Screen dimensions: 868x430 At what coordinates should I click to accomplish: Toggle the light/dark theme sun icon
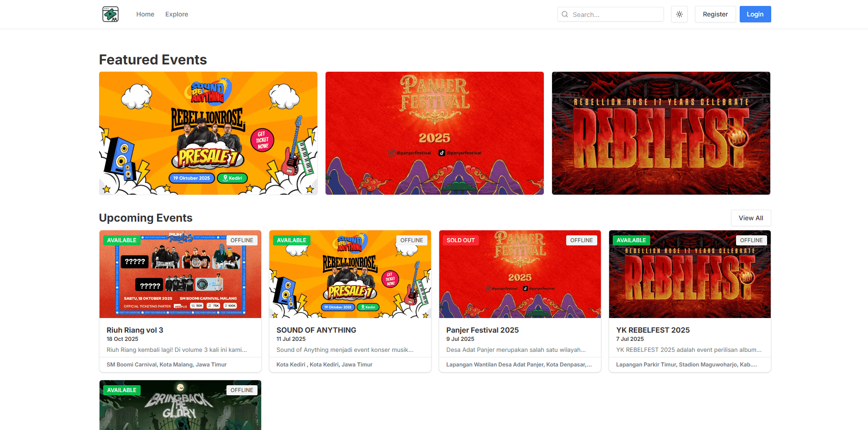[679, 14]
